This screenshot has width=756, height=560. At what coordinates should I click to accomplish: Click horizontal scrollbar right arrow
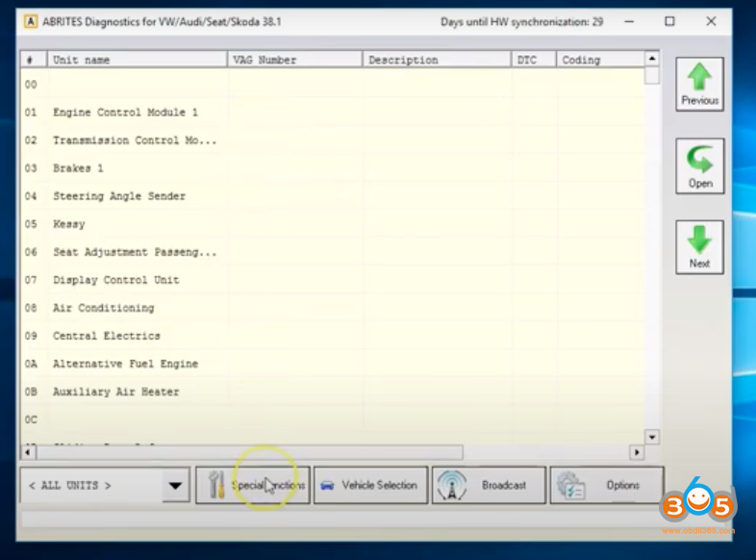pyautogui.click(x=637, y=452)
